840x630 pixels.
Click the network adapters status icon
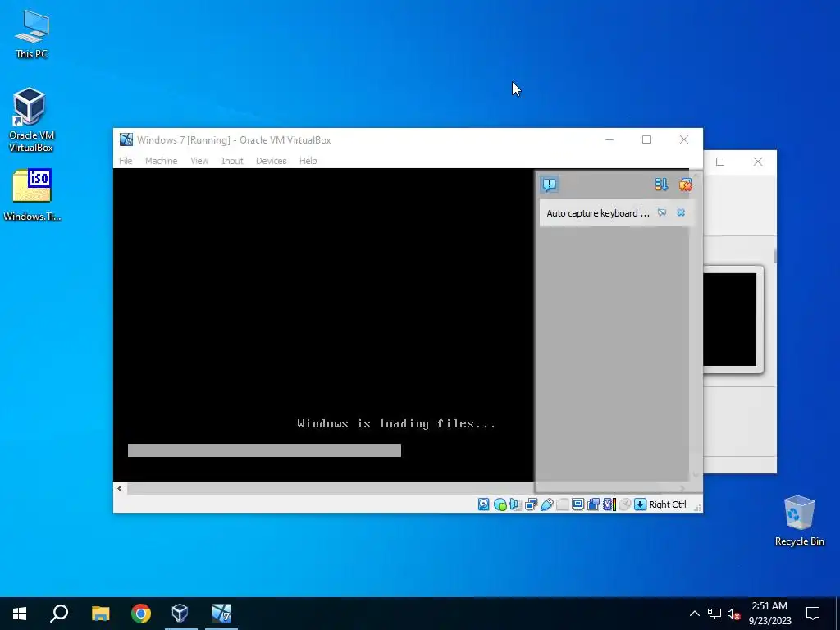tap(531, 504)
